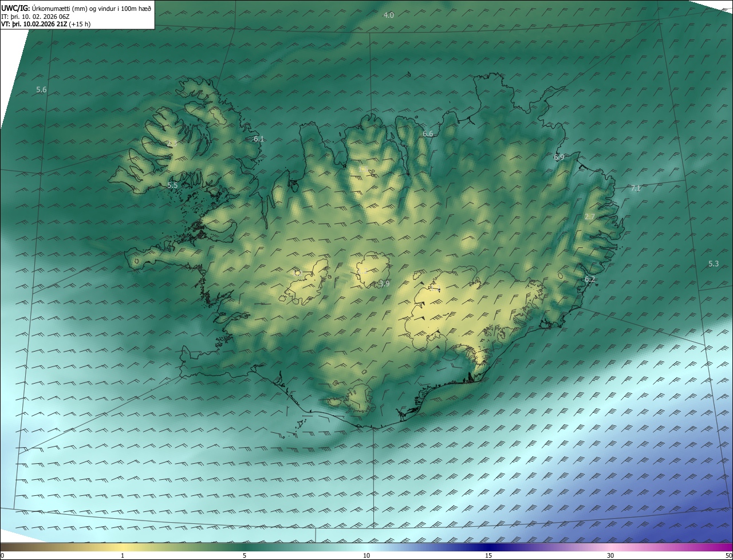Click the color scale tick label 5
This screenshot has width=733, height=560.
tap(245, 555)
